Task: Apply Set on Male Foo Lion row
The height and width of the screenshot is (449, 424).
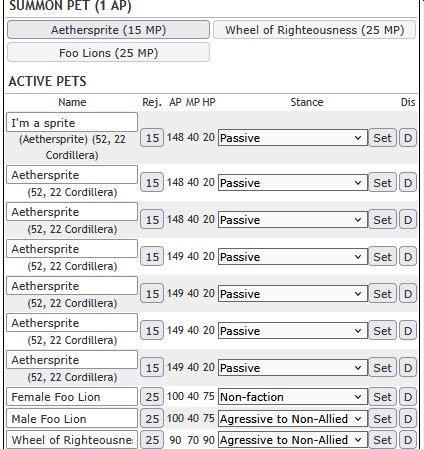Action: pyautogui.click(x=382, y=419)
